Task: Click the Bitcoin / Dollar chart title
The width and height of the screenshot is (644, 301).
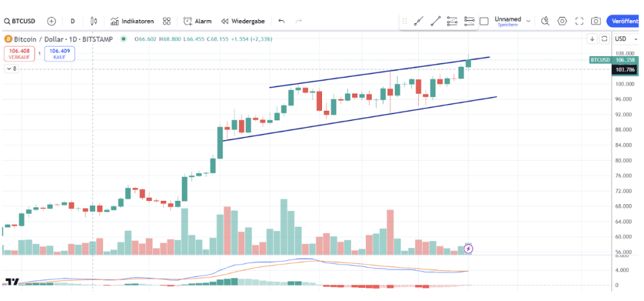Action: coord(65,39)
